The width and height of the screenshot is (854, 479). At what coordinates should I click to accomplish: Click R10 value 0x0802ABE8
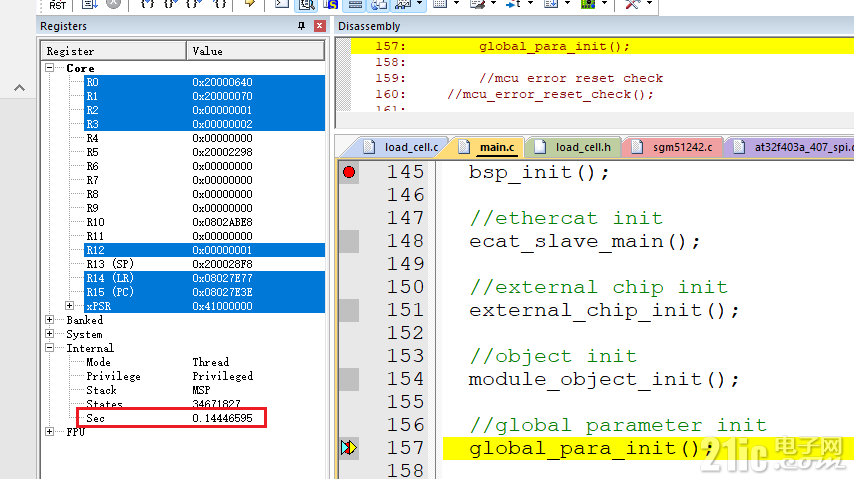[x=222, y=222]
